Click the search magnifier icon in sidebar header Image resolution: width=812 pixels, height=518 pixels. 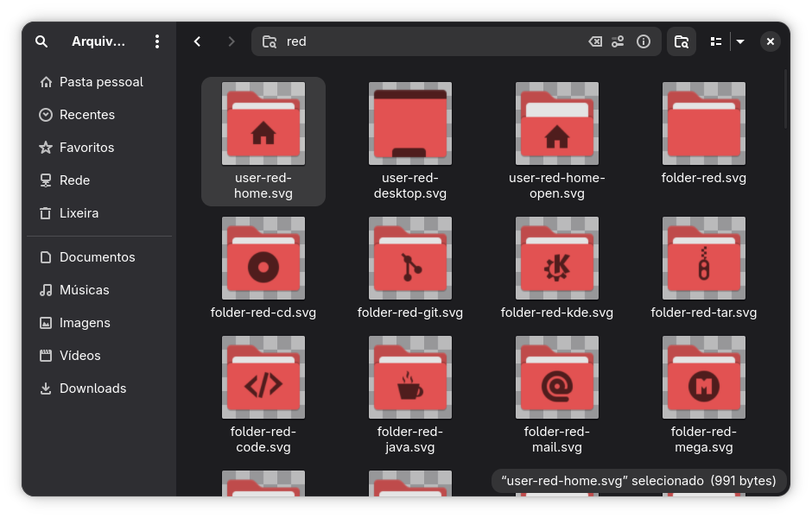pyautogui.click(x=41, y=41)
